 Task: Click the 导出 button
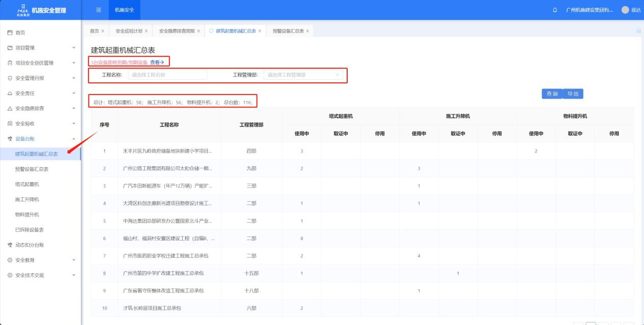click(x=573, y=94)
